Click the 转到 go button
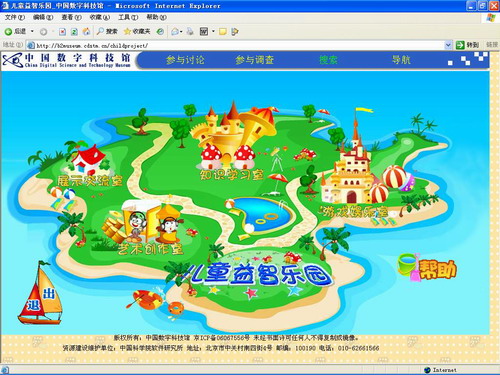This screenshot has width=500, height=375. pos(467,45)
